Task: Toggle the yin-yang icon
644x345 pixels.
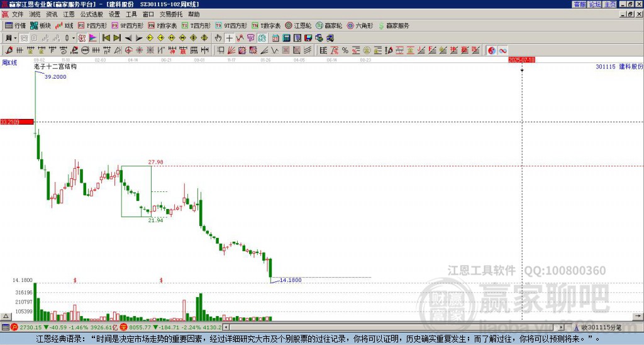Action: [x=492, y=50]
